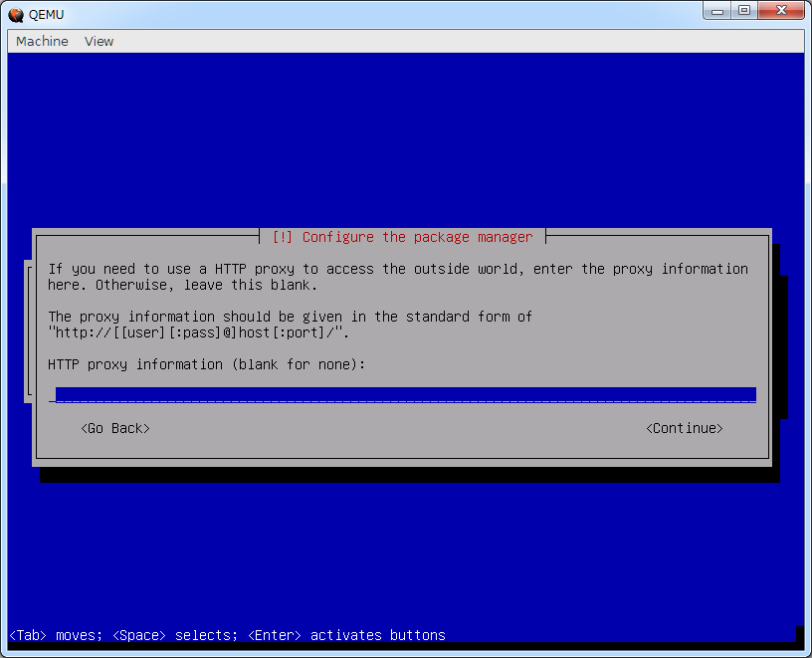Image resolution: width=812 pixels, height=658 pixels.
Task: Close the QEMU window
Action: coord(781,10)
